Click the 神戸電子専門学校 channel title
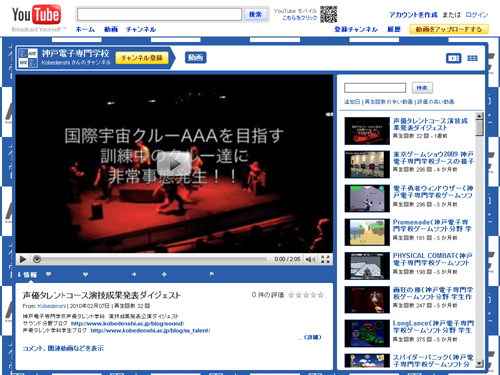500x375 pixels. coord(75,53)
